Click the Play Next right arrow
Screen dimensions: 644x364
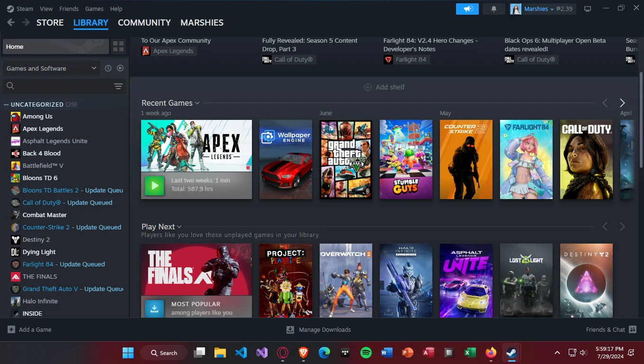pyautogui.click(x=622, y=227)
